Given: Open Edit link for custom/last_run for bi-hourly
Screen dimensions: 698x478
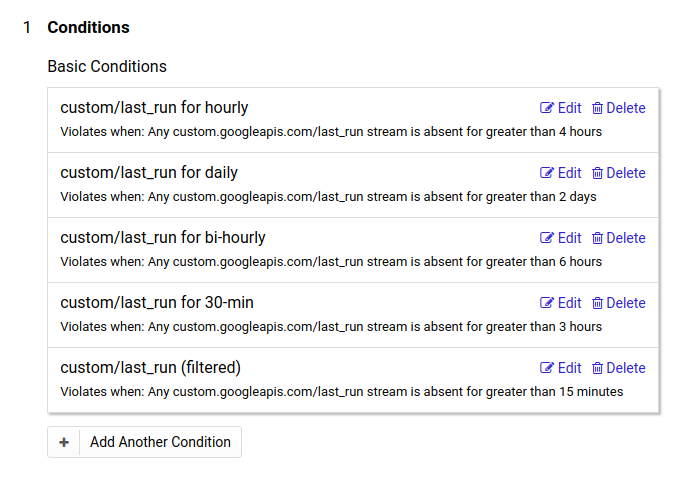Looking at the screenshot, I should click(561, 238).
